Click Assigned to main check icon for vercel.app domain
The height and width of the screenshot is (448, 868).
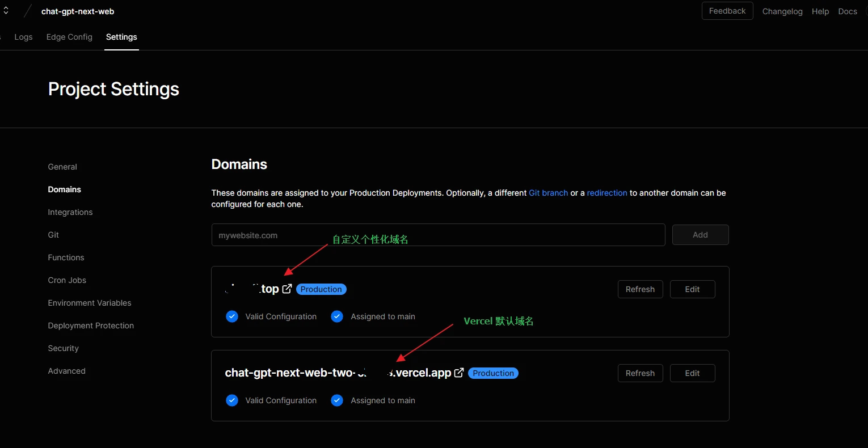337,400
